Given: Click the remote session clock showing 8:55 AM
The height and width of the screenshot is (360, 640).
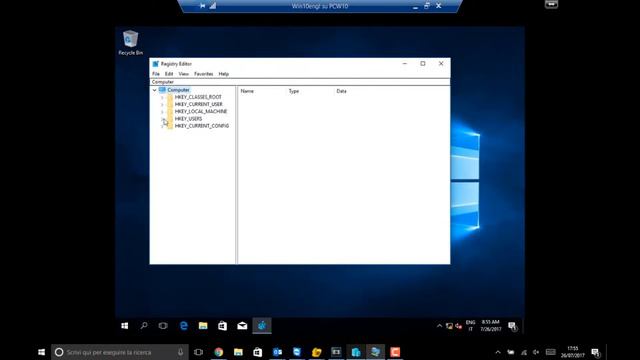Looking at the screenshot, I should (491, 326).
